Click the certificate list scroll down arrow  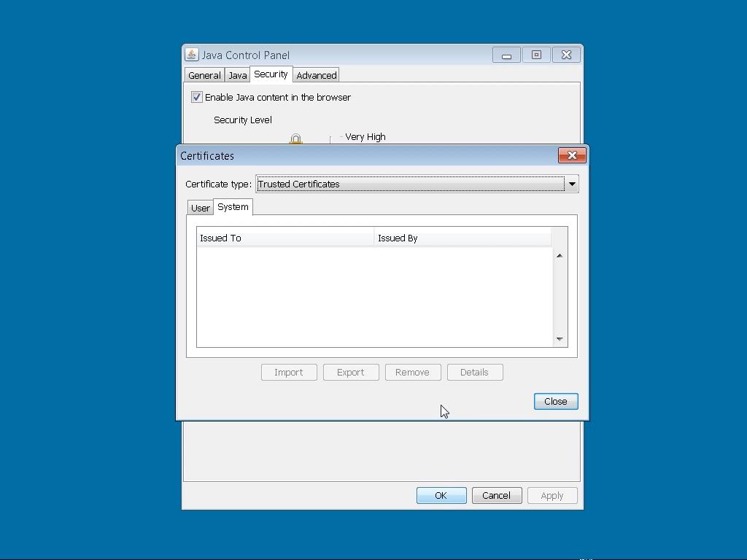560,339
